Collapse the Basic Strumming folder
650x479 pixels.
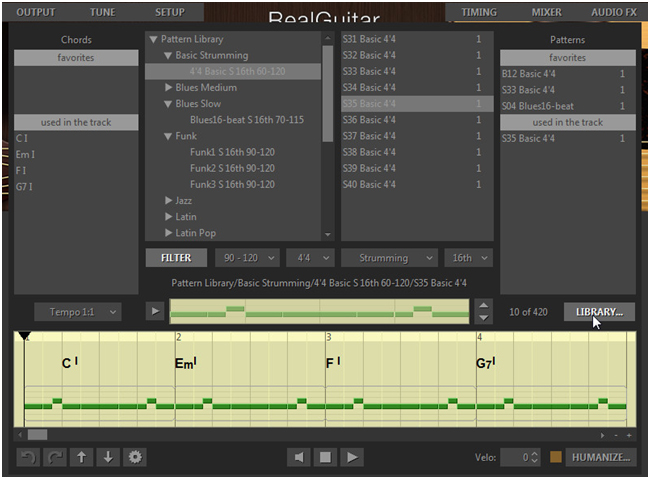click(x=168, y=56)
